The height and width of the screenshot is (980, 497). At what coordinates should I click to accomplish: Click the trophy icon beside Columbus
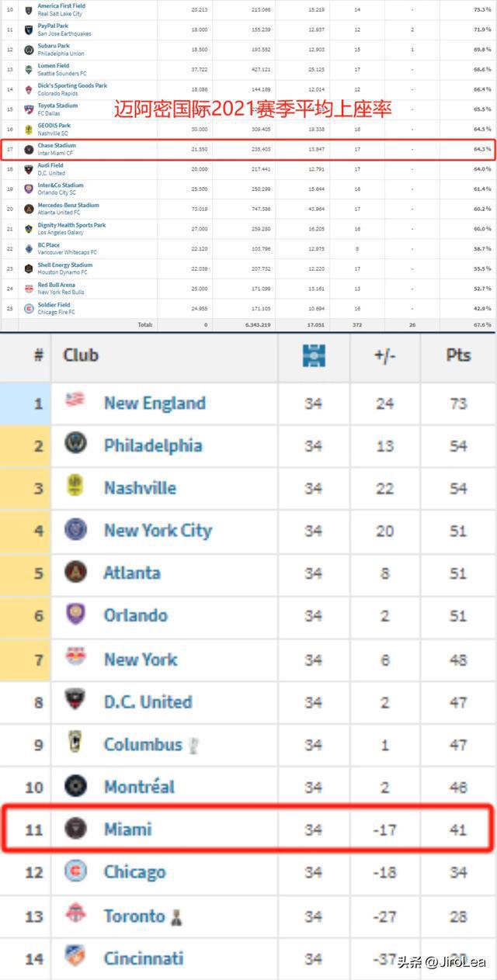193,745
